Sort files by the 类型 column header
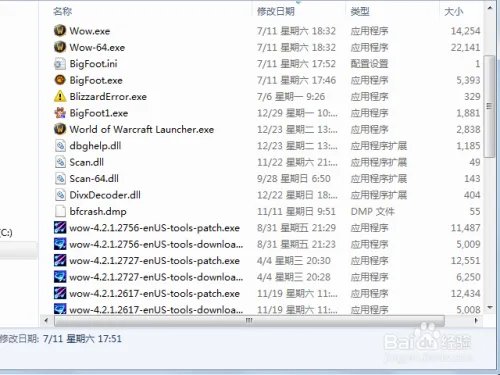This screenshot has height=375, width=500. pos(360,11)
